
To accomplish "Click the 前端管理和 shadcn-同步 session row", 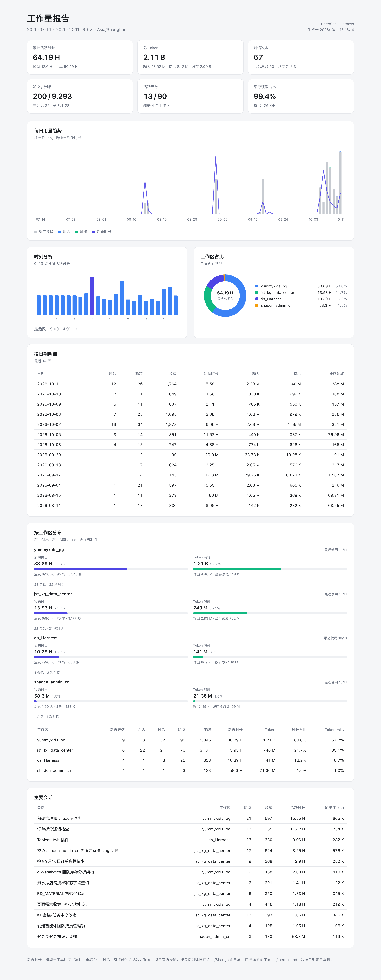I will click(x=190, y=818).
